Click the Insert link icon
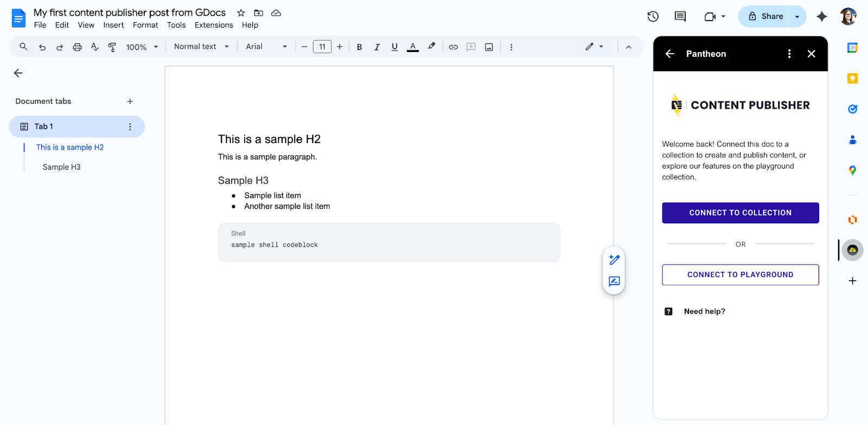This screenshot has height=425, width=868. (453, 47)
